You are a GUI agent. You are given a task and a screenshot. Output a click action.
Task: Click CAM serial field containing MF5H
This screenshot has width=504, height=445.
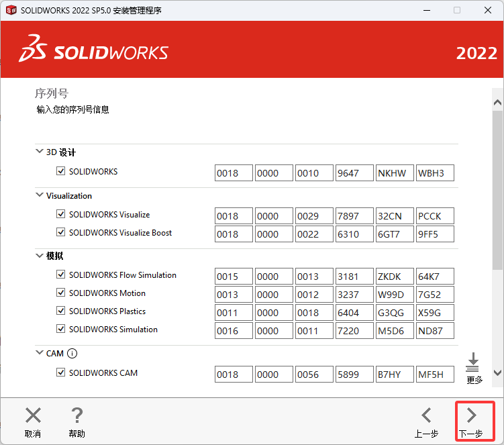coord(436,374)
